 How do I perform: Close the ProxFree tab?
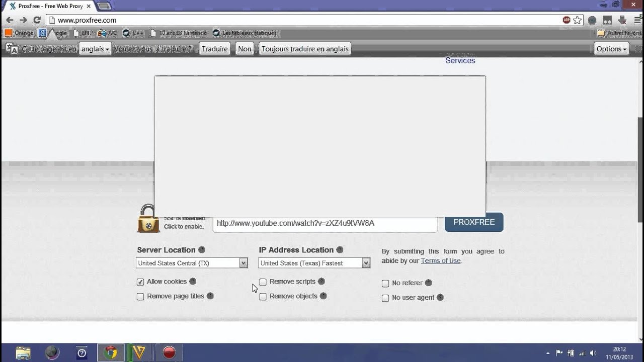coord(89,7)
